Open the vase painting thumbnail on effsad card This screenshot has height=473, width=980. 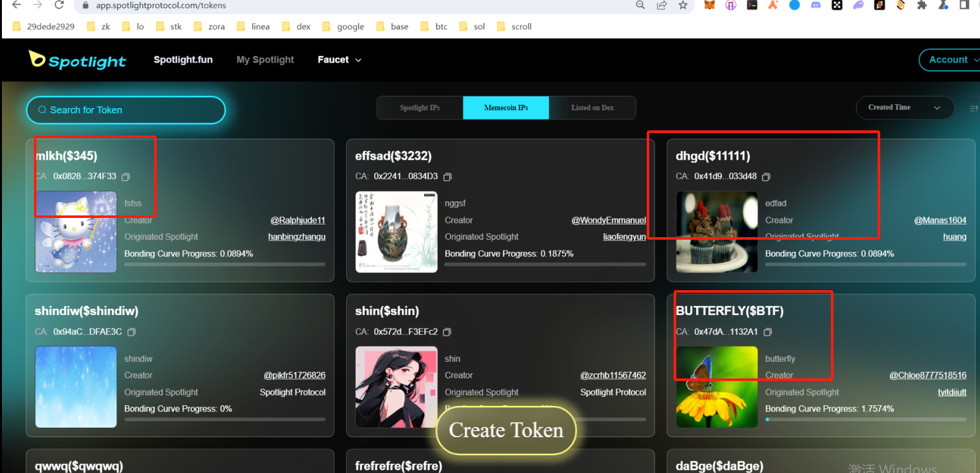coord(397,232)
